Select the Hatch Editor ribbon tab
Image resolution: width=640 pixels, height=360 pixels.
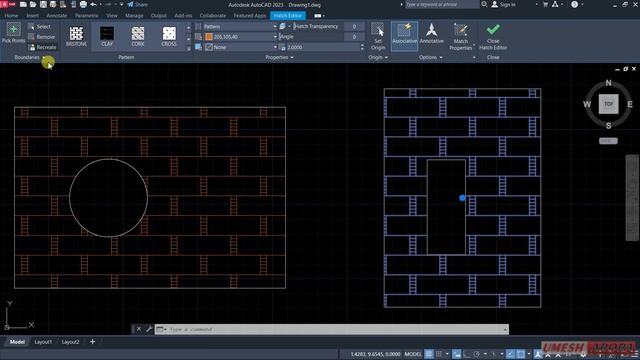[x=288, y=16]
